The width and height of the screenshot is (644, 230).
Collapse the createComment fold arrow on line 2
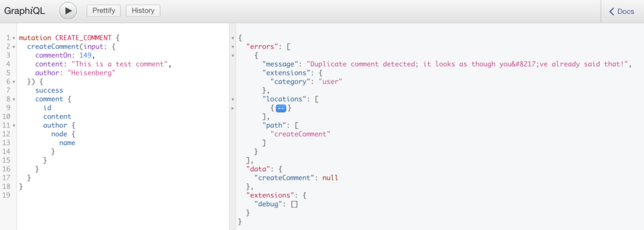tap(14, 47)
